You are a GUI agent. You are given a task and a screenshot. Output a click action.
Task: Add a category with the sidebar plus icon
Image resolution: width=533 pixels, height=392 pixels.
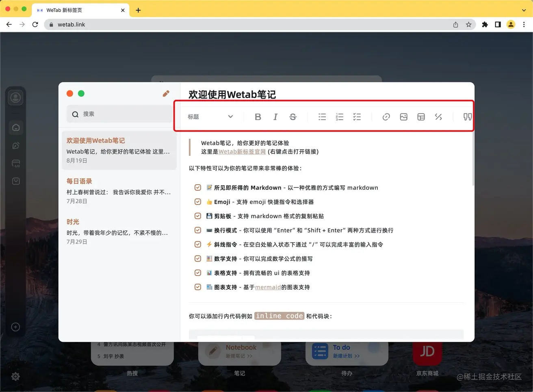[16, 327]
